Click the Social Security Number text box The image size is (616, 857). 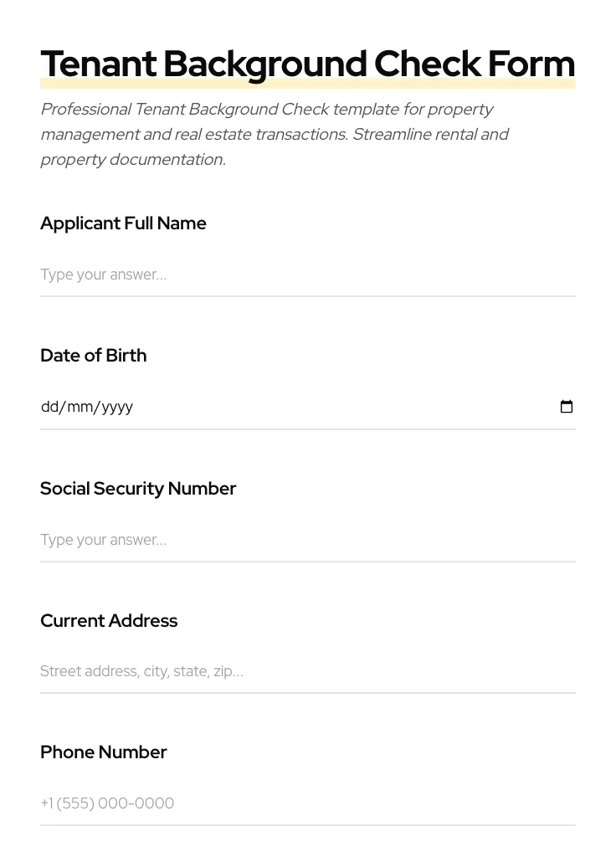coord(308,540)
